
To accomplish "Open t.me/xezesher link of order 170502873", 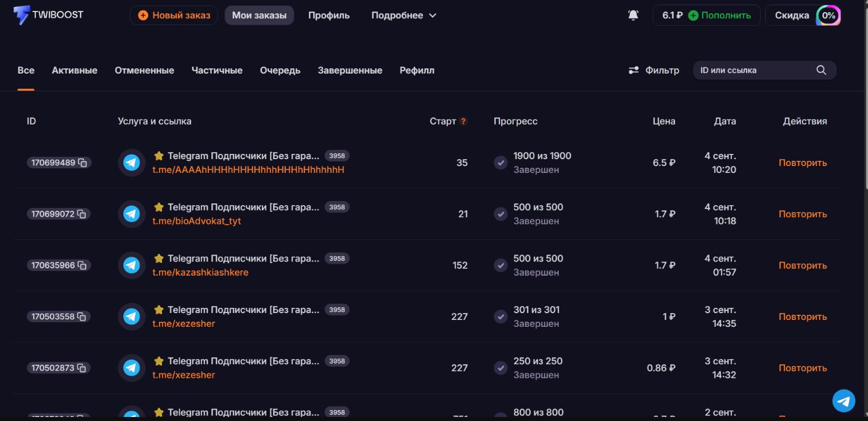I will 184,374.
